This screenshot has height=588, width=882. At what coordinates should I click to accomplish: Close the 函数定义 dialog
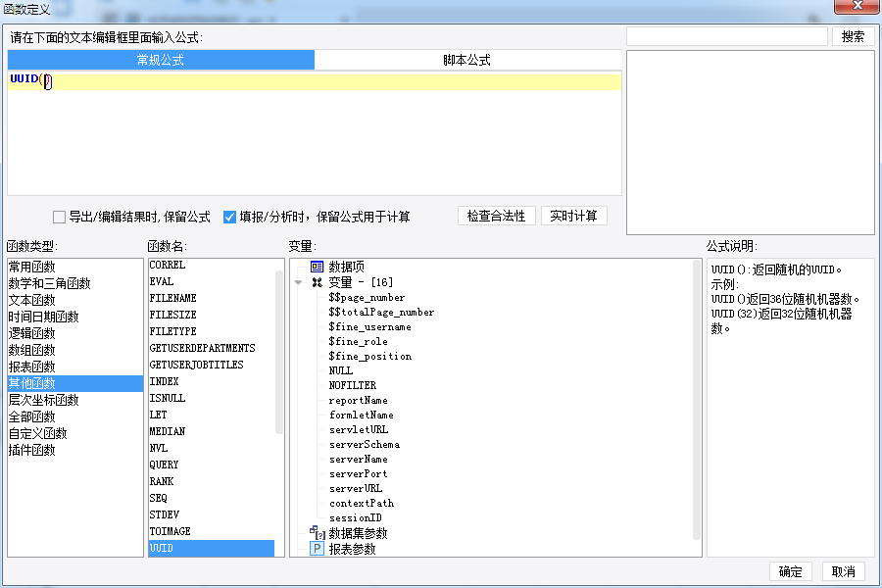pos(857,6)
